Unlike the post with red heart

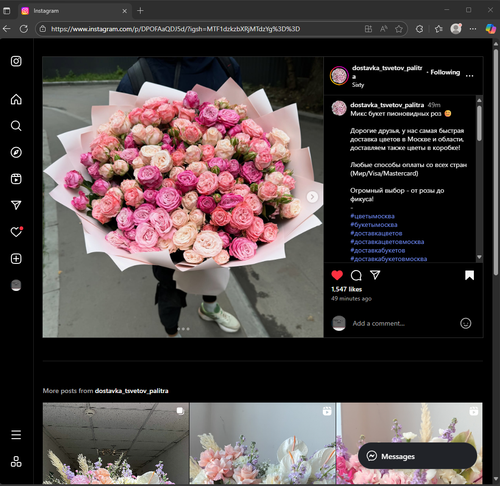click(337, 275)
